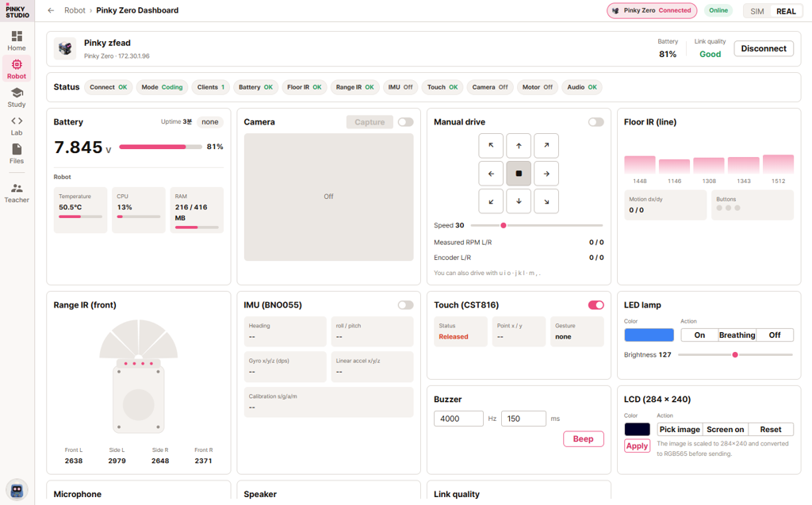Disable the Touch (CST816) toggle
The image size is (812, 505).
click(x=596, y=305)
